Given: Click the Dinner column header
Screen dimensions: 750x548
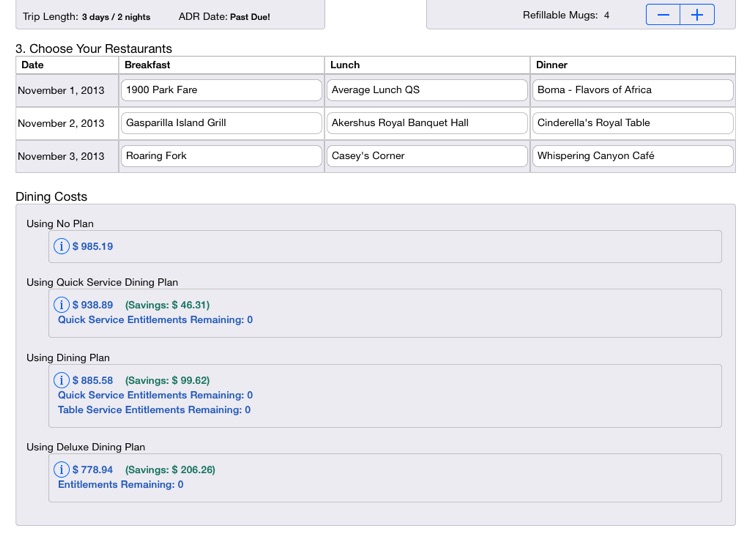Looking at the screenshot, I should point(633,65).
